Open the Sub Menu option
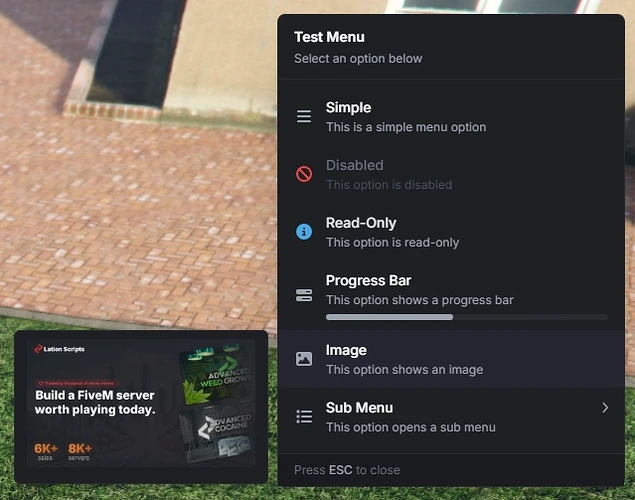Image resolution: width=635 pixels, height=500 pixels. 451,417
